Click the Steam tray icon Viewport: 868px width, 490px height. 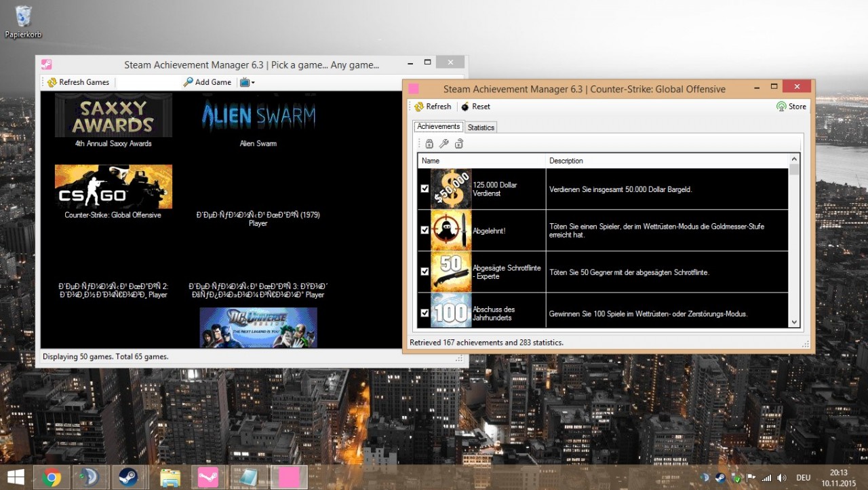click(719, 478)
